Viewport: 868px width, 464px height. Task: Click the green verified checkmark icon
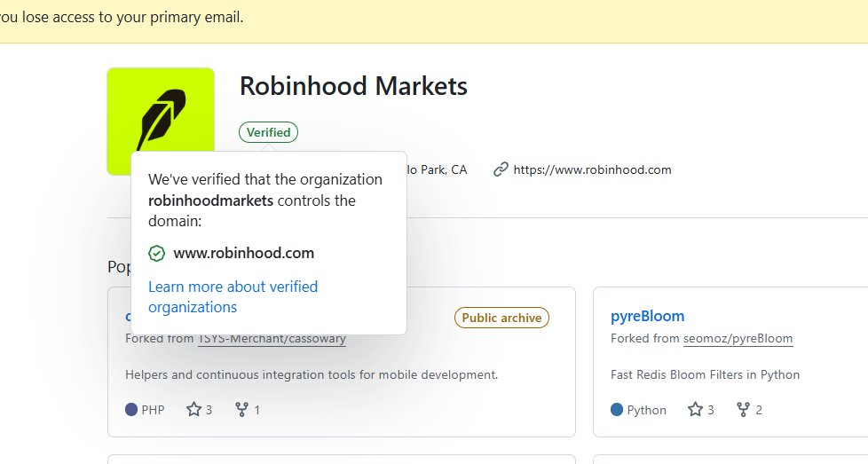pyautogui.click(x=157, y=253)
